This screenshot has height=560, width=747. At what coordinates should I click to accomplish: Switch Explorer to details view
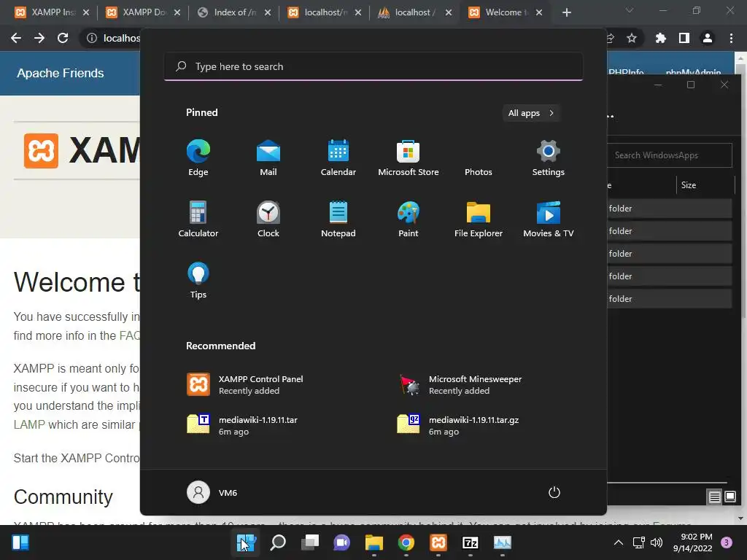coord(714,497)
